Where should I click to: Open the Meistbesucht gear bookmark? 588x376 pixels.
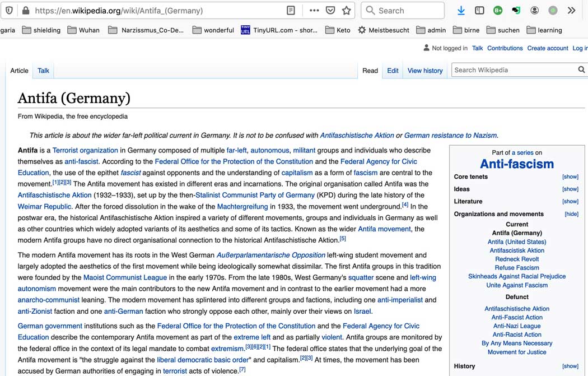click(x=384, y=30)
